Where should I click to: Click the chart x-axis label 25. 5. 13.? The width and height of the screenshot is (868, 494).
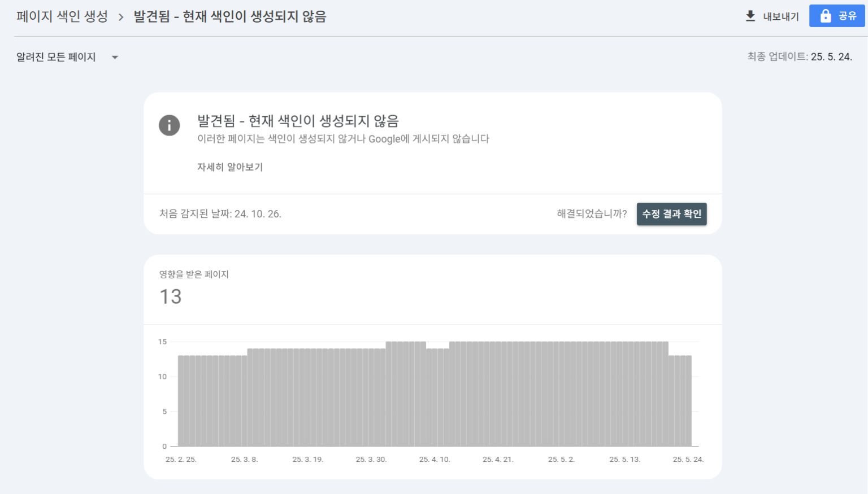coord(625,460)
